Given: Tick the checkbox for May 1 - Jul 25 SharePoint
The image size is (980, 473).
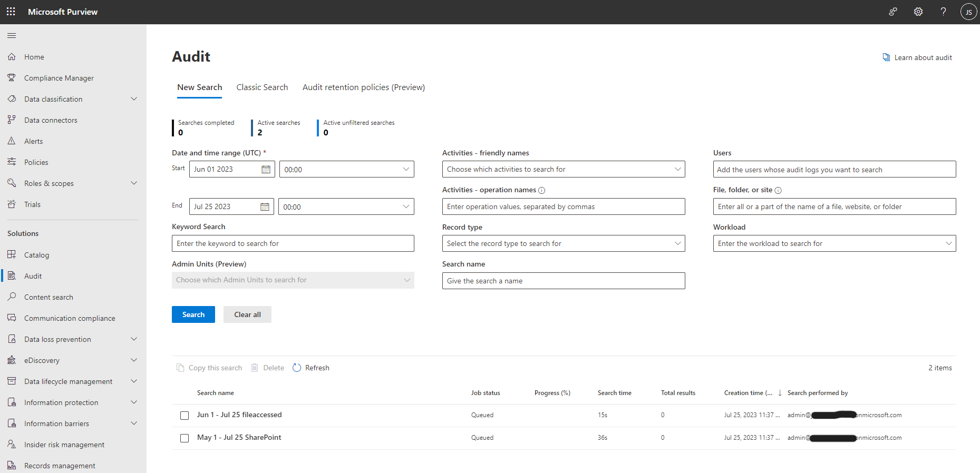Looking at the screenshot, I should click(185, 438).
